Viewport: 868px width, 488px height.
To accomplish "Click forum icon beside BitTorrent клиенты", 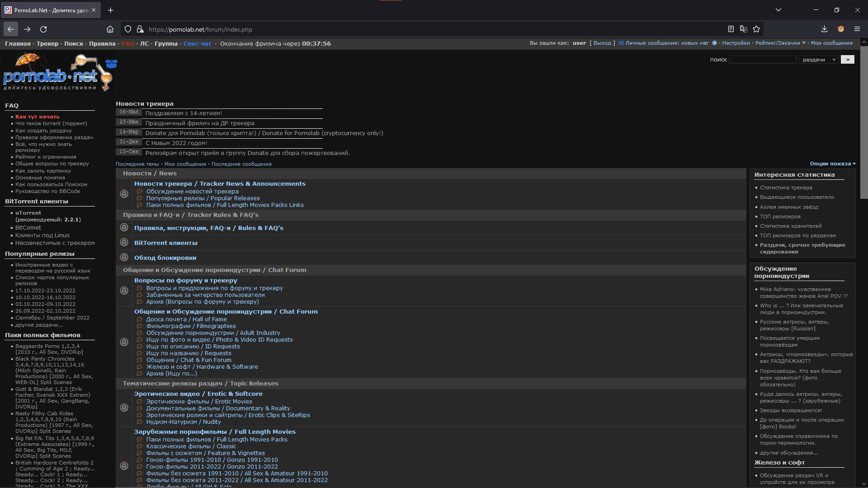I will point(124,243).
